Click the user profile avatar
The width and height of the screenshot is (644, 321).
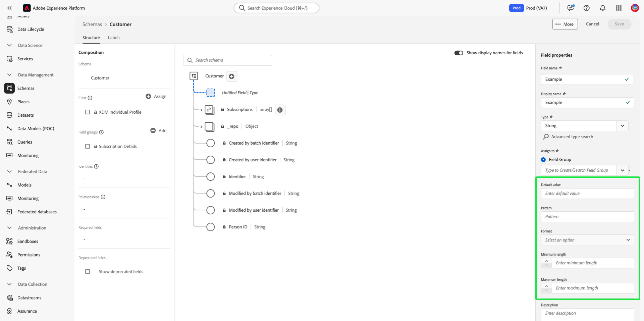635,8
